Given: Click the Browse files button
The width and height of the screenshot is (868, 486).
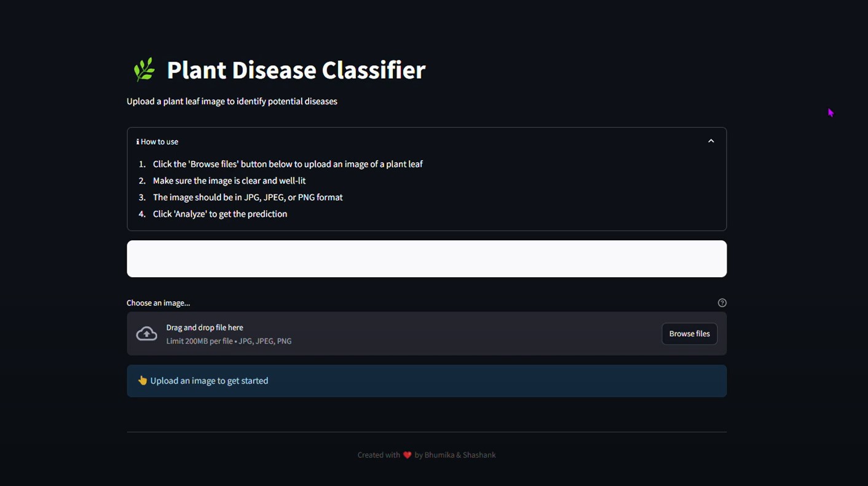Looking at the screenshot, I should (689, 334).
